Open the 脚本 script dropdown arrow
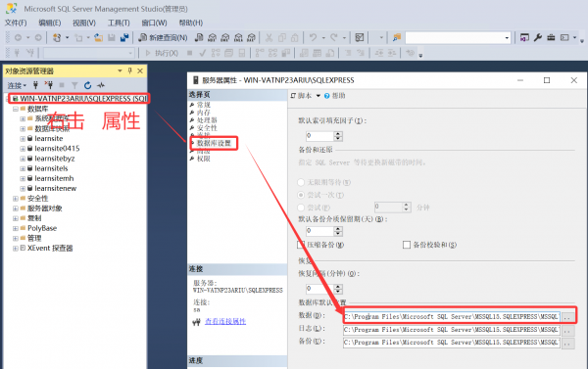The width and height of the screenshot is (588, 369). [318, 96]
